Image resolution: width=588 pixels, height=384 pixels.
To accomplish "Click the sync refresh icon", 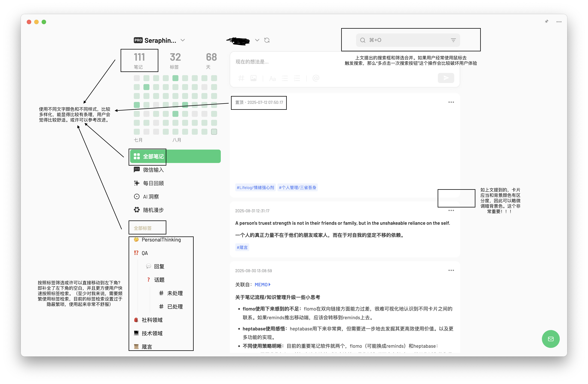I will click(x=266, y=40).
